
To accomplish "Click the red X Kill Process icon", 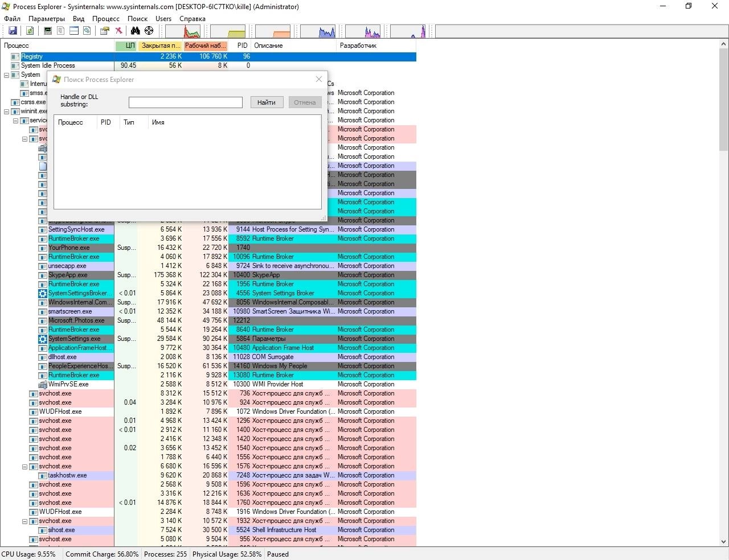I will click(x=118, y=31).
